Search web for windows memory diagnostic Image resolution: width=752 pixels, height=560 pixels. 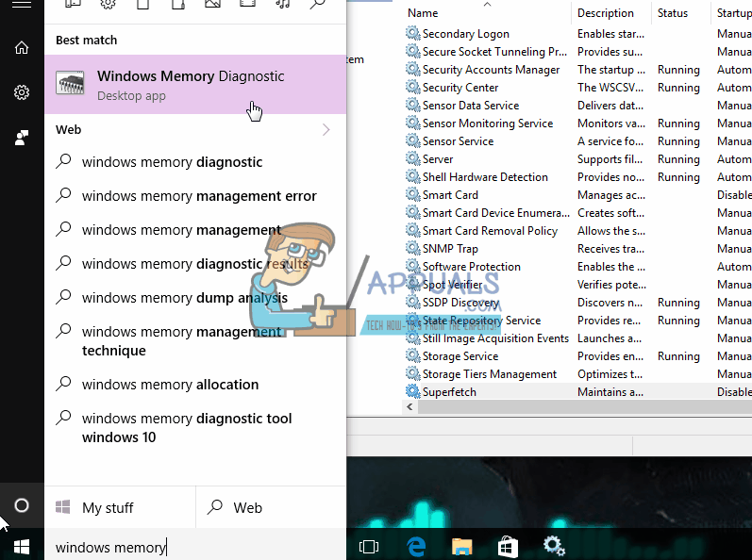click(x=195, y=162)
